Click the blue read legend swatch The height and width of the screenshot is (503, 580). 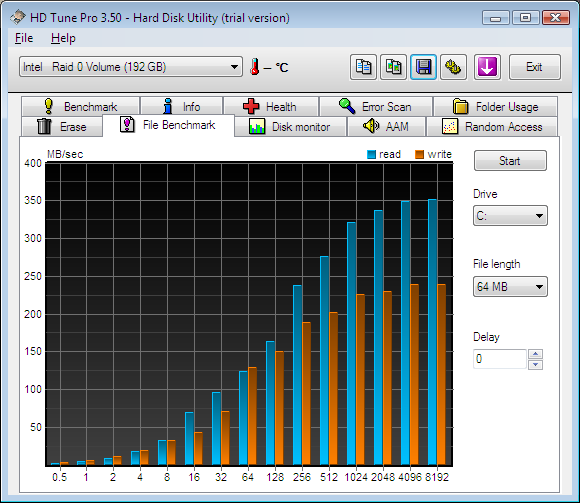point(371,154)
